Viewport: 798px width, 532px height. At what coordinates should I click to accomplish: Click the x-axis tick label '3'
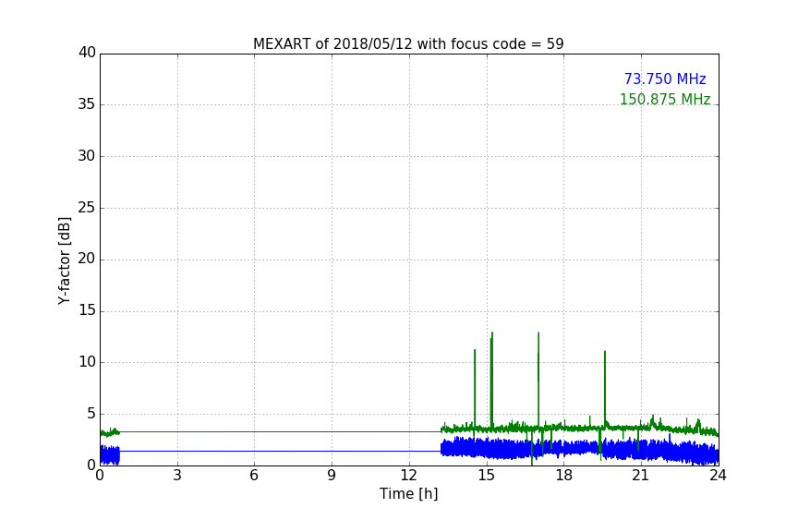(177, 476)
